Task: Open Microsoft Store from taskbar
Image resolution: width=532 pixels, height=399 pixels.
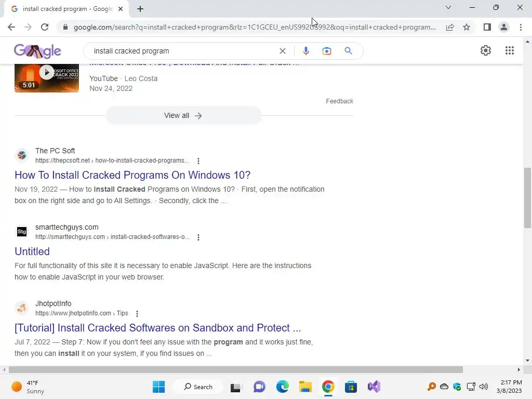Action: coord(351,387)
